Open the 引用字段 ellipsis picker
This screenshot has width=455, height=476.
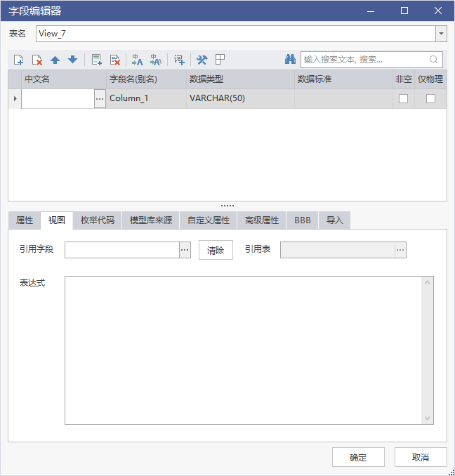pyautogui.click(x=185, y=250)
